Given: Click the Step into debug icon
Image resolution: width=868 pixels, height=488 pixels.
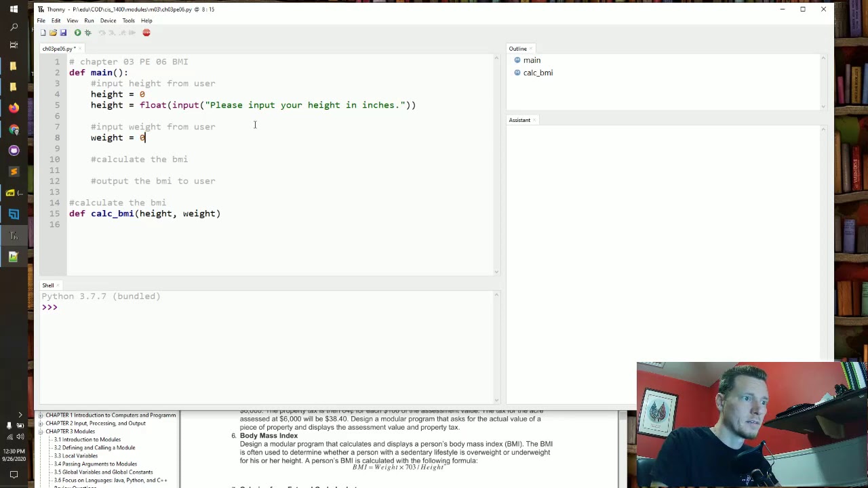Looking at the screenshot, I should pos(112,33).
